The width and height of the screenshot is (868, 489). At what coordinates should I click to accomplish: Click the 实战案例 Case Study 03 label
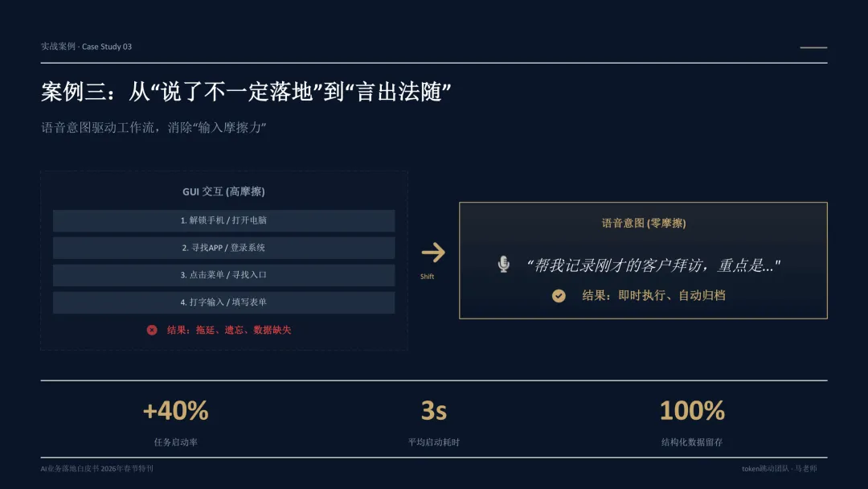tap(86, 47)
